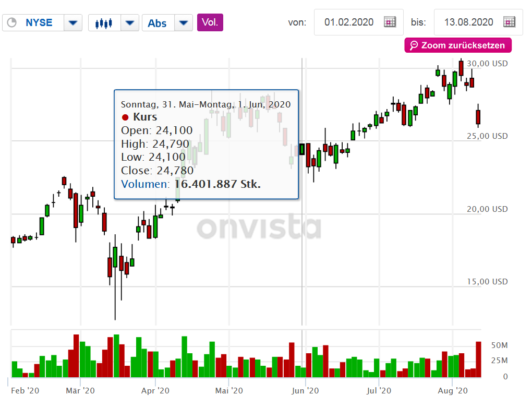Select the NYSE exchange label

point(39,23)
